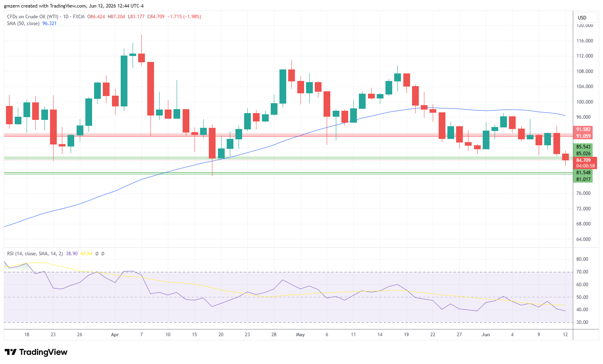This screenshot has height=364, width=603.
Task: Click the red 91.582 price label
Action: click(x=583, y=129)
